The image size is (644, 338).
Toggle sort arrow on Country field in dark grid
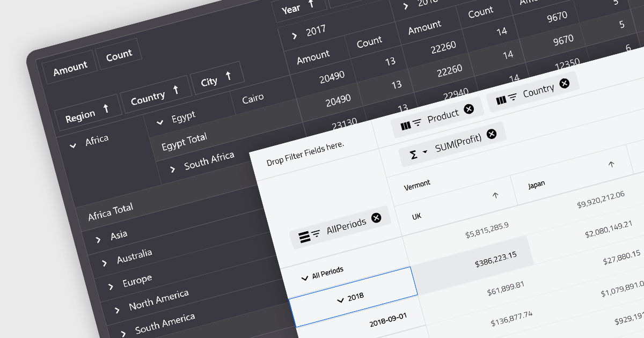click(175, 91)
